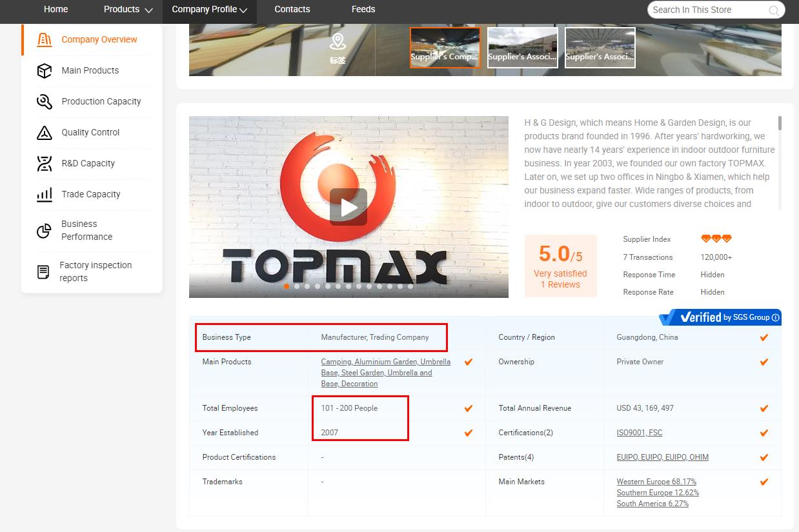
Task: Click the 2007 year established value
Action: point(330,433)
